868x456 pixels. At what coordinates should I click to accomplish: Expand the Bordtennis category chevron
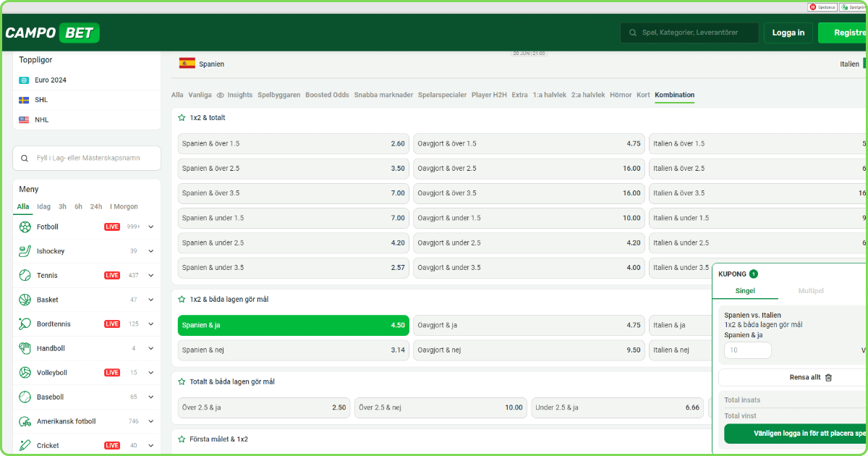[x=150, y=324]
